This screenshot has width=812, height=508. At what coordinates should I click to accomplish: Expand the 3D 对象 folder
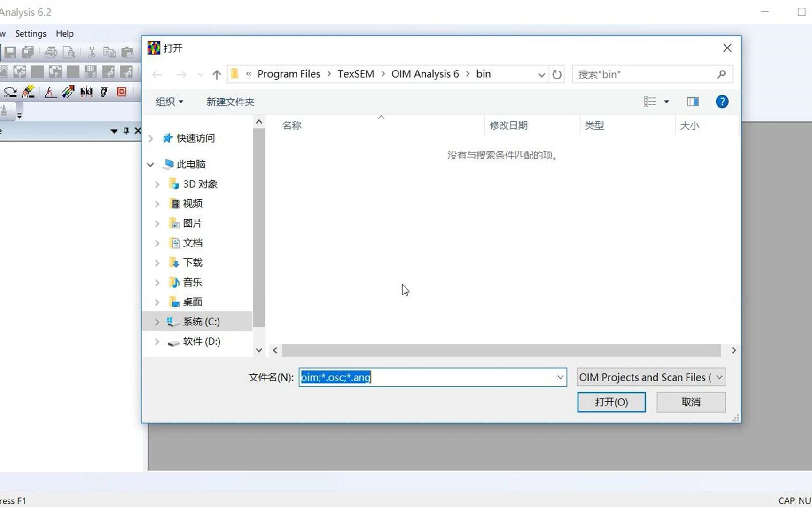157,184
